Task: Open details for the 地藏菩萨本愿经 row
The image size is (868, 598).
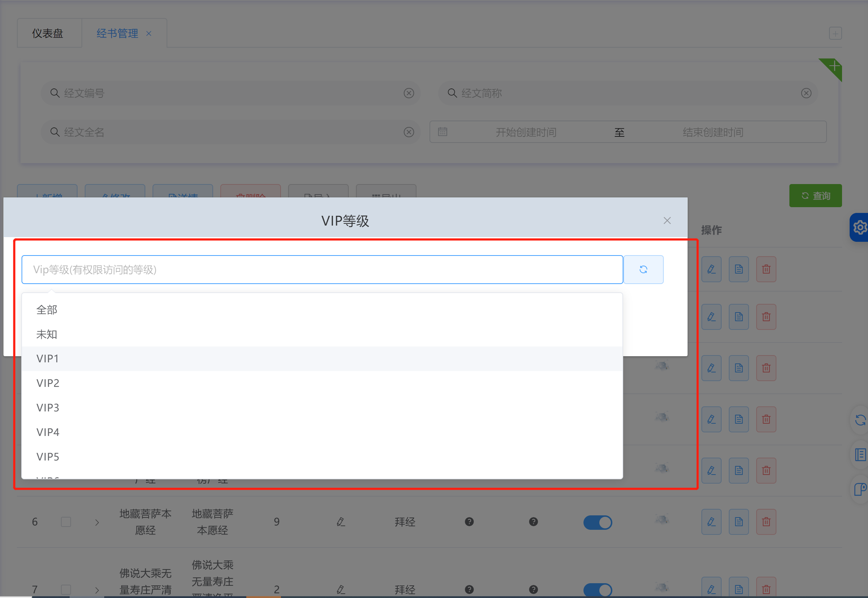Action: [739, 522]
